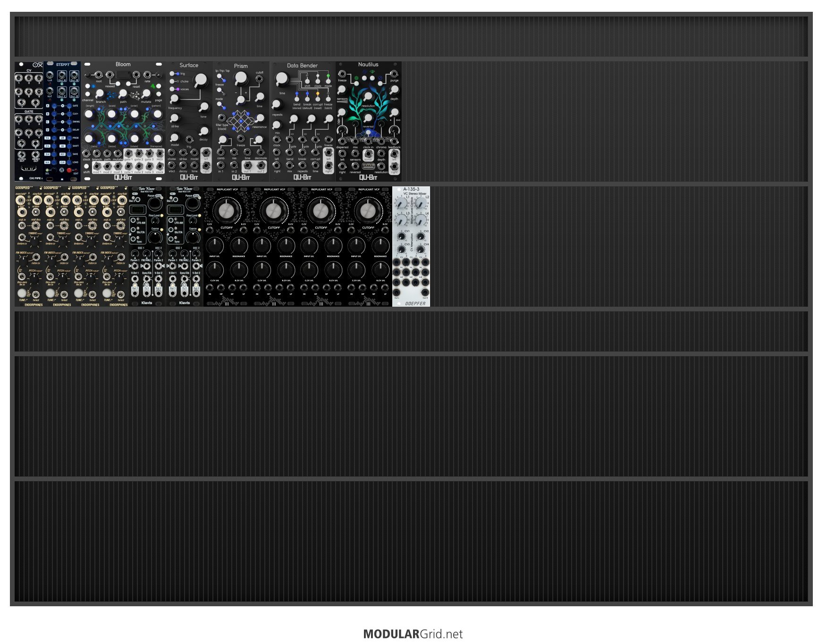Screen dimensions: 827x644
Task: Click the Doepfer L1 level knob
Action: click(401, 203)
